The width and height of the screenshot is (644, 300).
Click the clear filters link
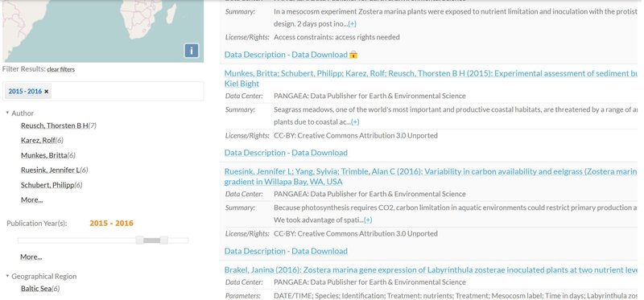click(x=61, y=69)
